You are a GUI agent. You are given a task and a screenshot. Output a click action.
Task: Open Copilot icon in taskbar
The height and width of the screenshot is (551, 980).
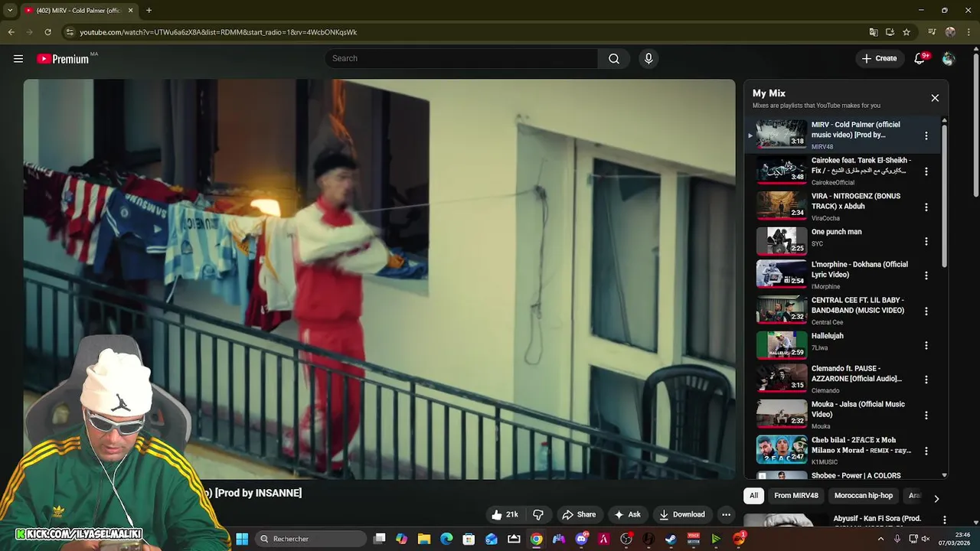(x=401, y=539)
